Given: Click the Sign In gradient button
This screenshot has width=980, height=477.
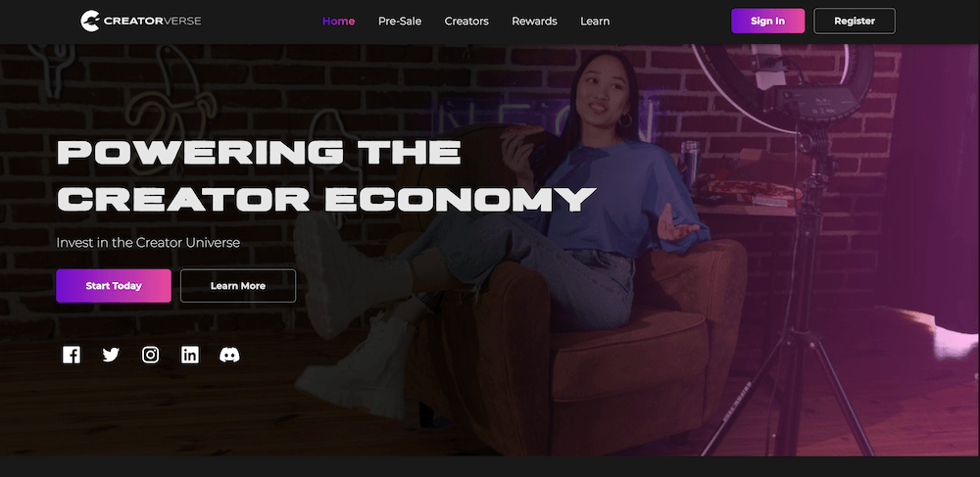Looking at the screenshot, I should coord(767,21).
